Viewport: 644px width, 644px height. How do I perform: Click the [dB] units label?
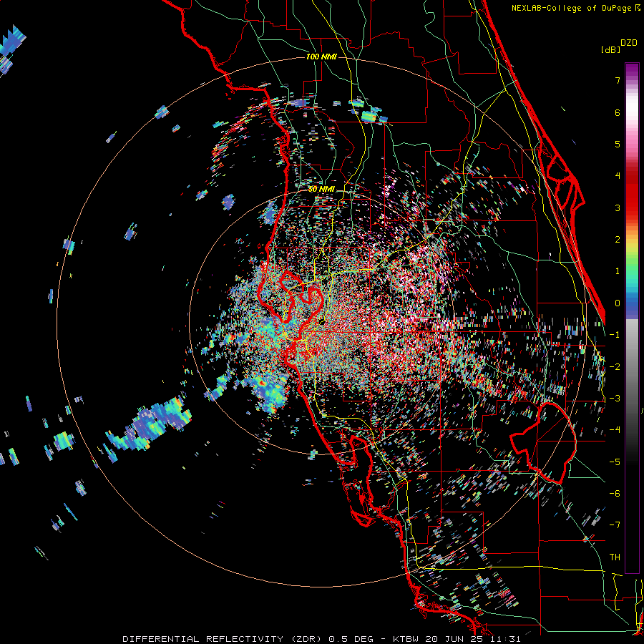[x=610, y=50]
